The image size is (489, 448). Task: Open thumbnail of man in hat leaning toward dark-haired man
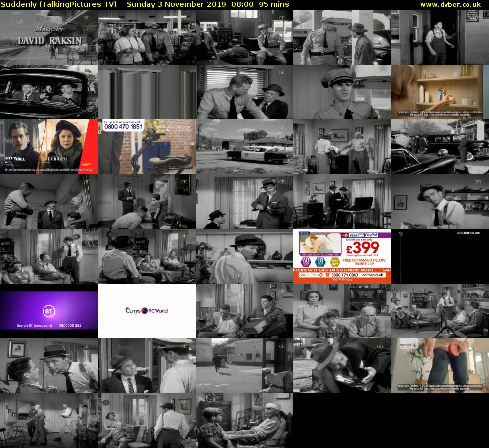49,366
